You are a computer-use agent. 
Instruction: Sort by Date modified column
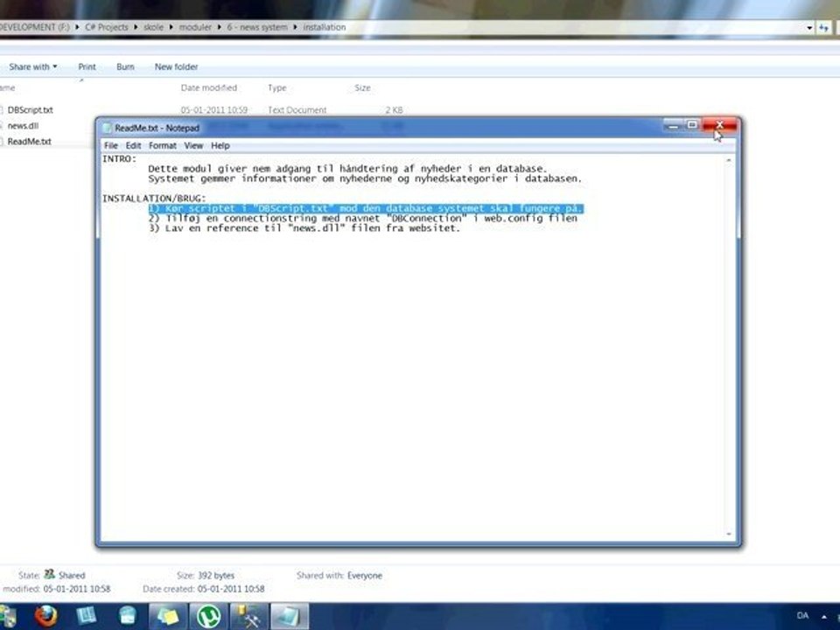coord(209,87)
